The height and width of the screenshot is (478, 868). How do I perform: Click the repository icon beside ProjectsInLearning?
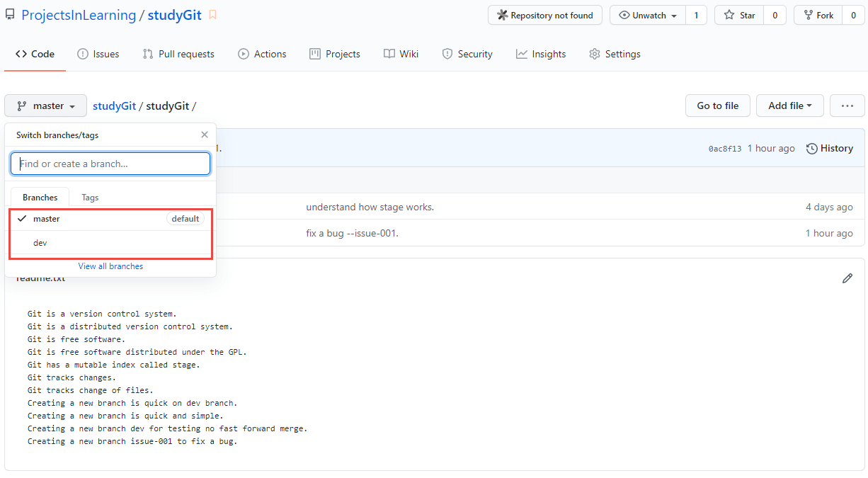click(11, 15)
